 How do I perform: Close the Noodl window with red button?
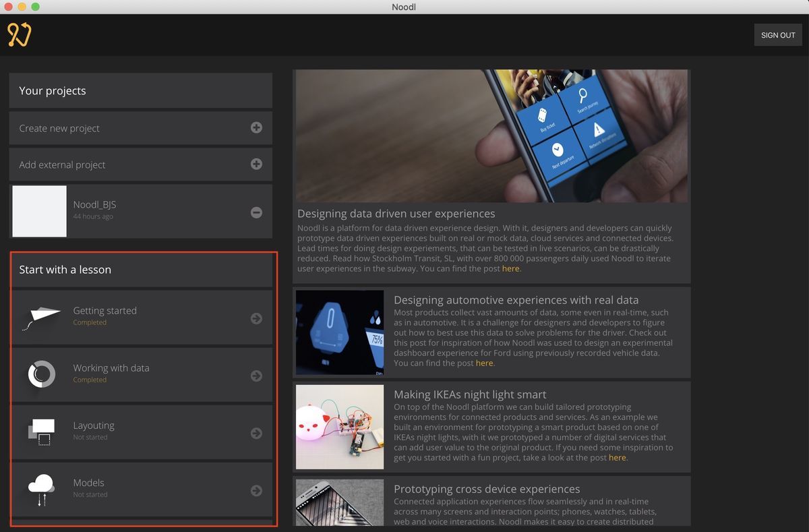click(9, 7)
